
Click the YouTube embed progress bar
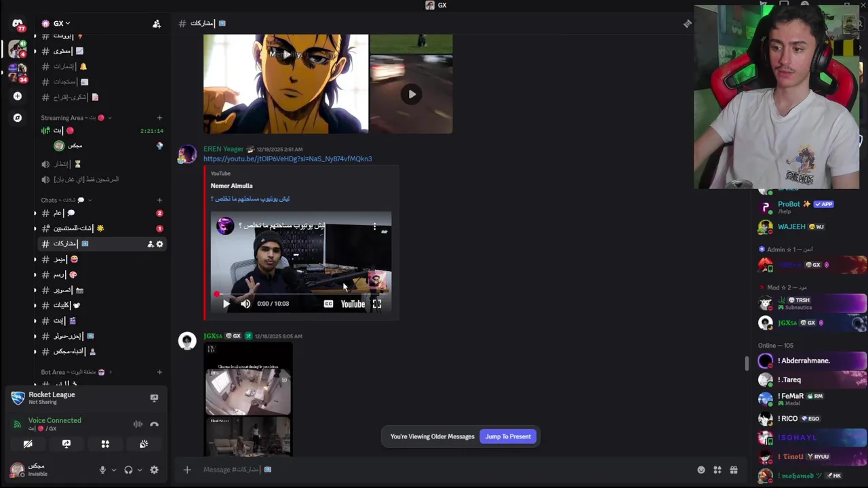pyautogui.click(x=301, y=294)
